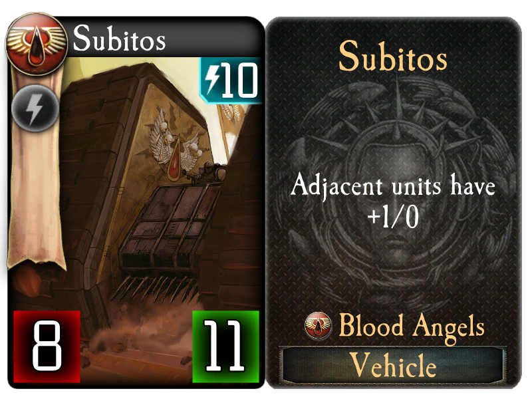Screen dimensions: 532x399
Task: Click the gray lightning bolt ability icon
Action: click(35, 108)
